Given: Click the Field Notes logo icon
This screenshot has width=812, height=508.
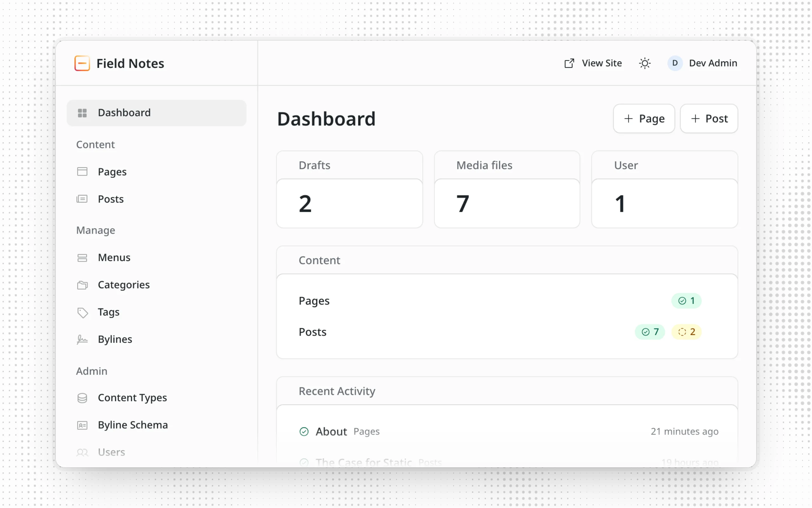Looking at the screenshot, I should pos(82,63).
